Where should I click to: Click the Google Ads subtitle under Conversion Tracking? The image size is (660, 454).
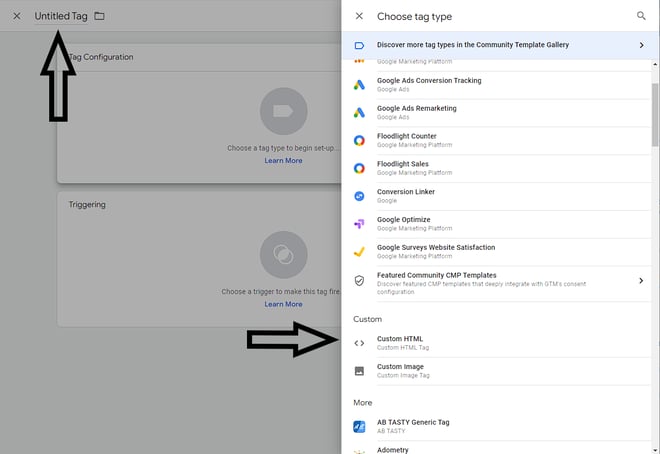[393, 90]
